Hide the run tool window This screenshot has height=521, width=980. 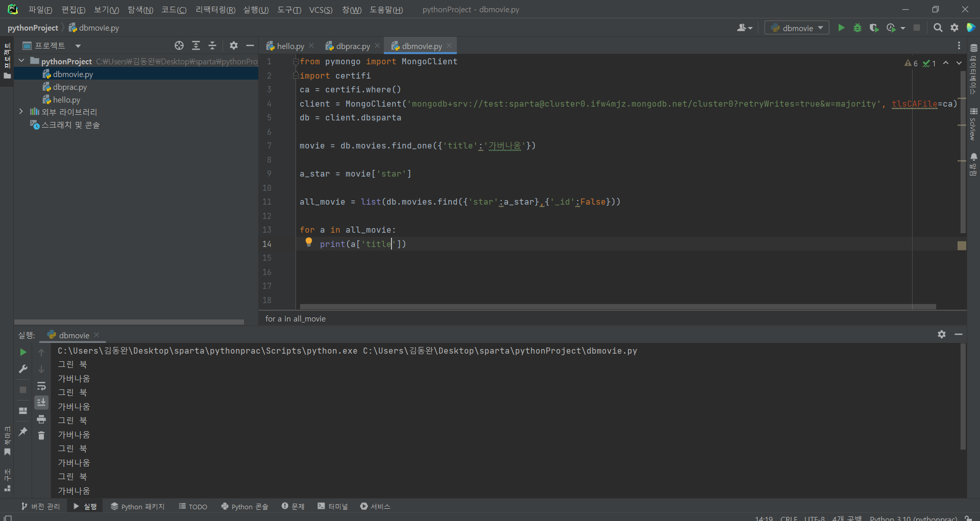(x=959, y=334)
